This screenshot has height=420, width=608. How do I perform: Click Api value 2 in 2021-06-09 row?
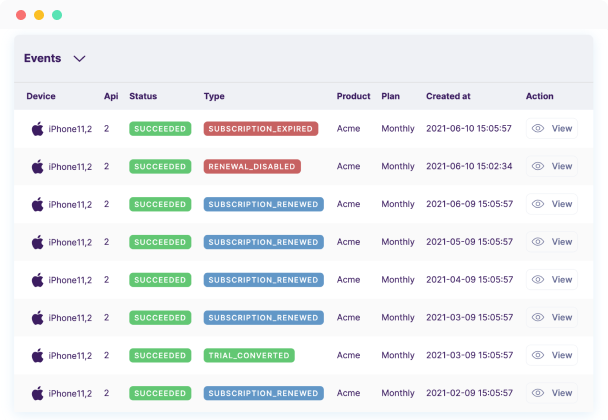tap(107, 204)
